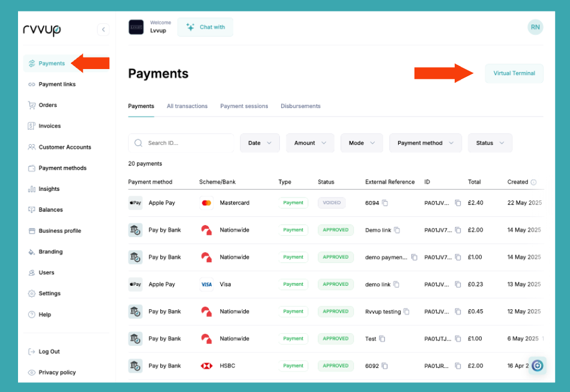Screen dimensions: 570x392
Task: Open the Status filter dropdown
Action: pos(490,143)
